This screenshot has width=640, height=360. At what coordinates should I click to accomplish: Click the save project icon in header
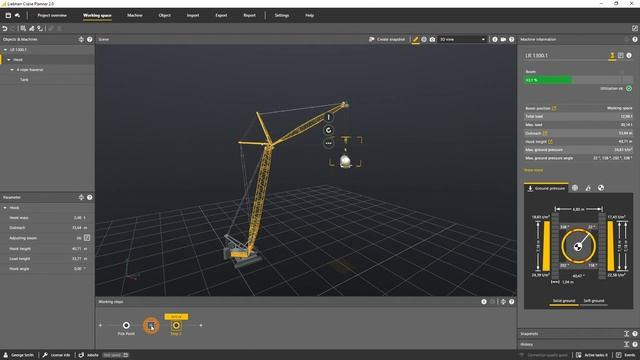(8, 16)
